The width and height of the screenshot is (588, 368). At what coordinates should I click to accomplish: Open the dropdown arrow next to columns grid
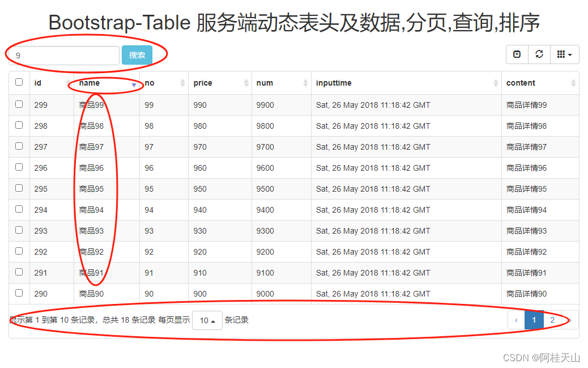570,54
